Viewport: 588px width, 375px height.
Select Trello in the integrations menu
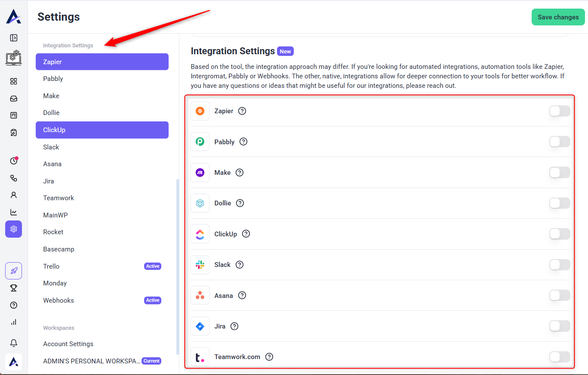point(51,267)
